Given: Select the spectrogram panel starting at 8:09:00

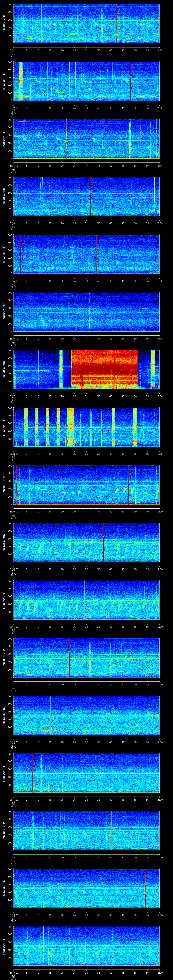Looking at the screenshot, I should 87,485.
